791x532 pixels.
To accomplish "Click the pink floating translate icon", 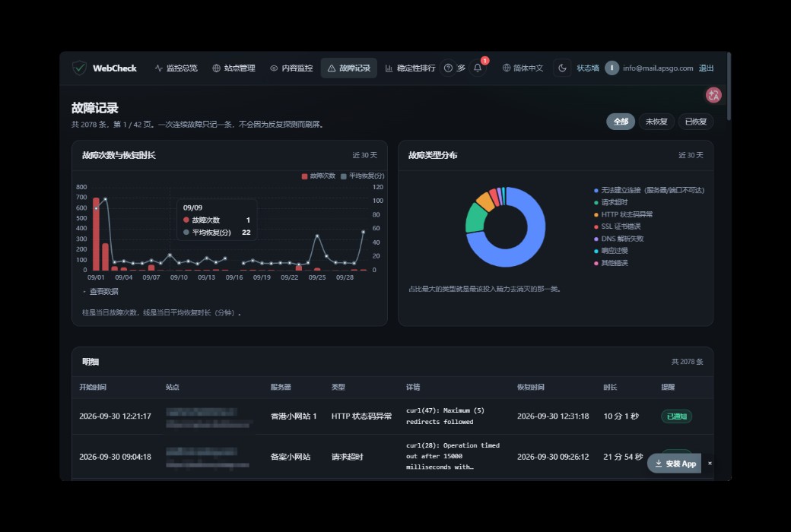I will pos(713,95).
